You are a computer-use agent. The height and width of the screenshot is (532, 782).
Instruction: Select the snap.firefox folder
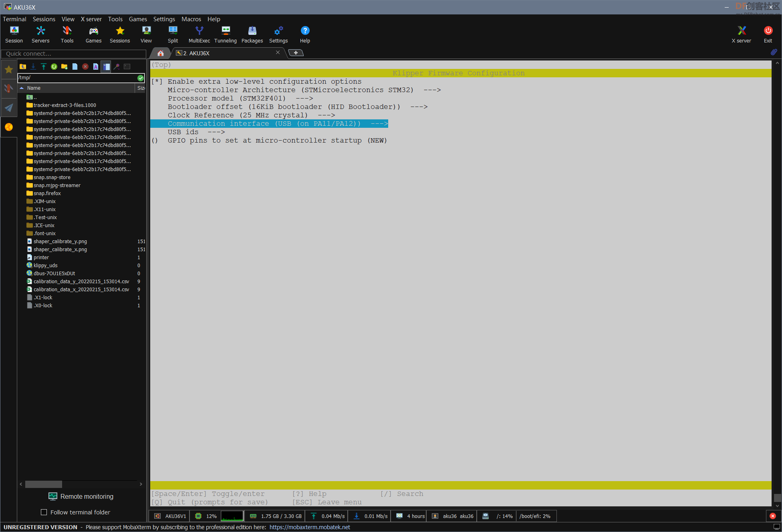click(47, 193)
